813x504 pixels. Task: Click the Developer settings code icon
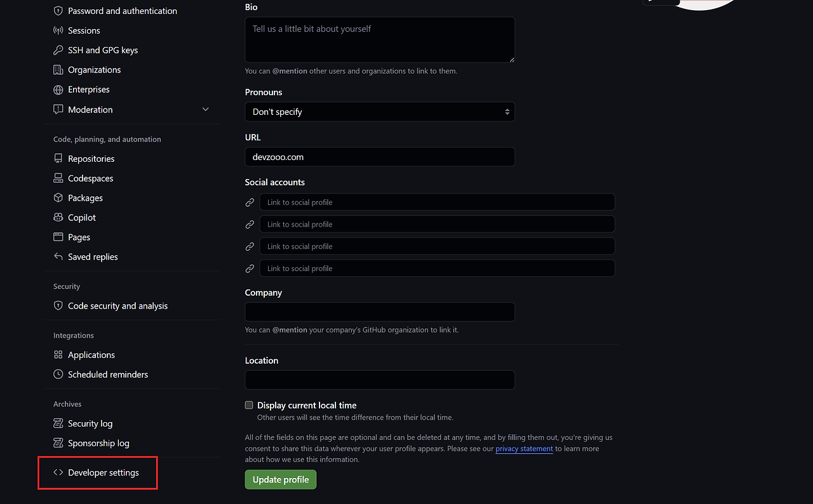point(58,472)
